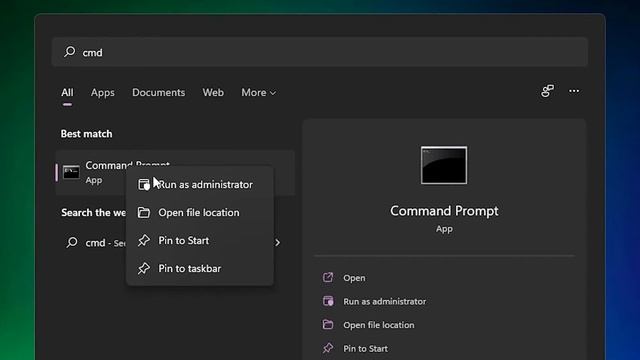Click the folder icon in the details pane
Image resolution: width=640 pixels, height=360 pixels.
point(328,325)
